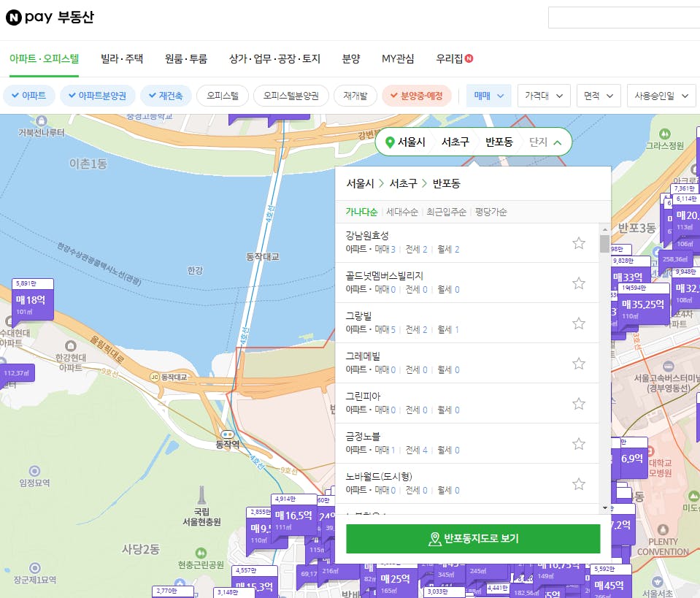Viewport: 700px width, 598px height.
Task: Sort list by 평당가순
Action: coord(491,212)
